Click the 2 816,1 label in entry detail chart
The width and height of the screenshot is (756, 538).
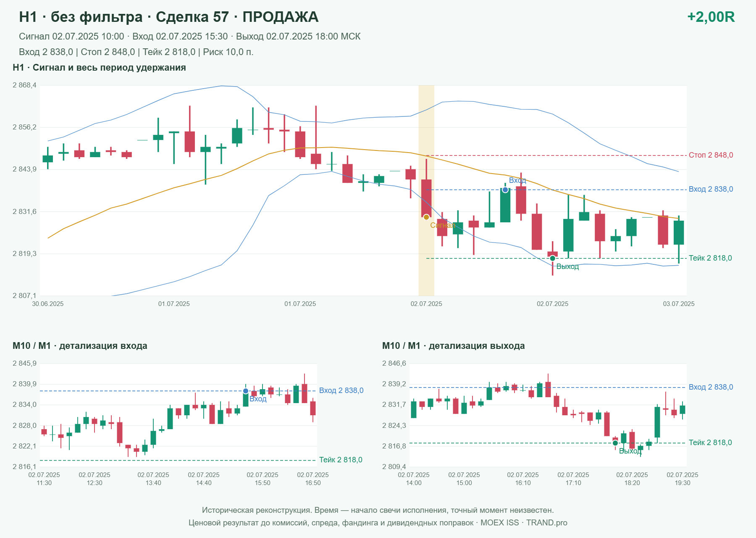tap(24, 467)
